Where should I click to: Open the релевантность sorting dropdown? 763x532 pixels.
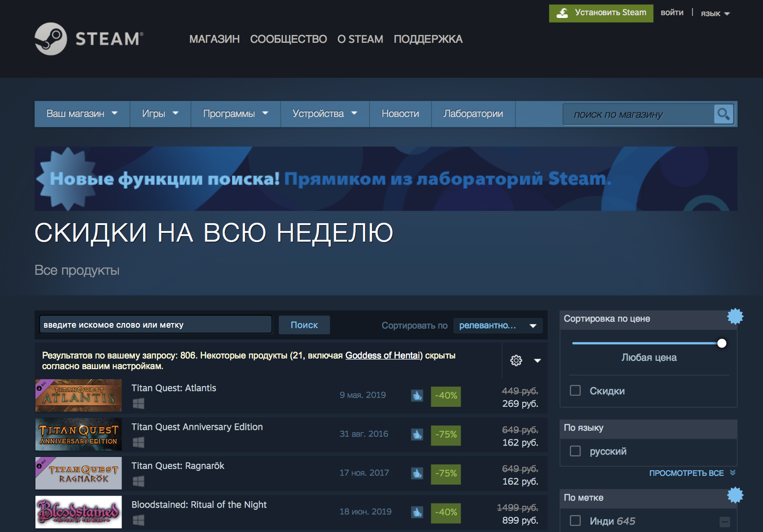pos(497,325)
